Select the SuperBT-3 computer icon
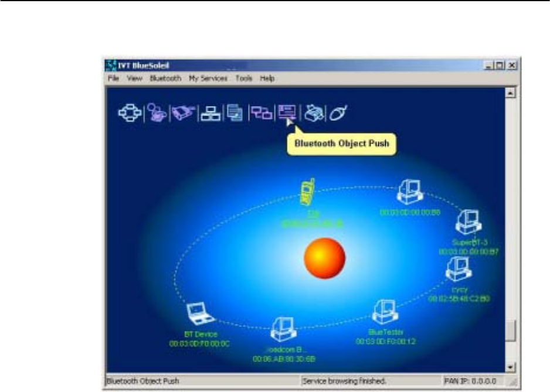The image size is (550, 392). tap(468, 222)
